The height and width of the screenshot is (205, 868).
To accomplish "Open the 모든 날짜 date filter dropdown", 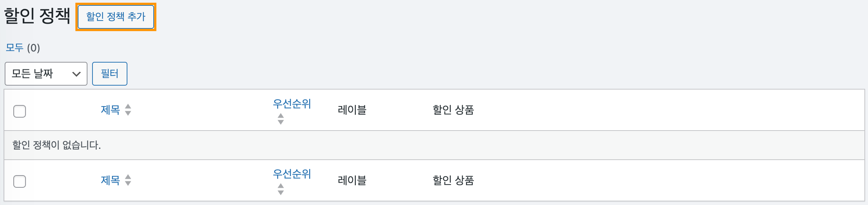I will [x=46, y=74].
